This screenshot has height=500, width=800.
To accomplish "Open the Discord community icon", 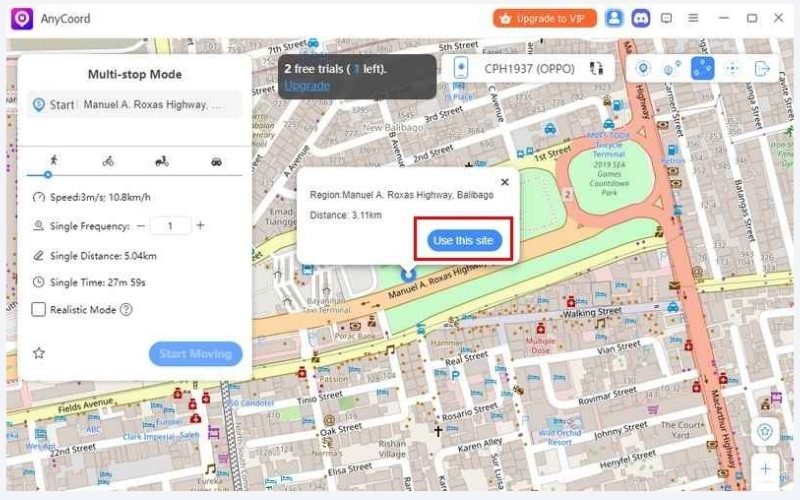I will (641, 18).
